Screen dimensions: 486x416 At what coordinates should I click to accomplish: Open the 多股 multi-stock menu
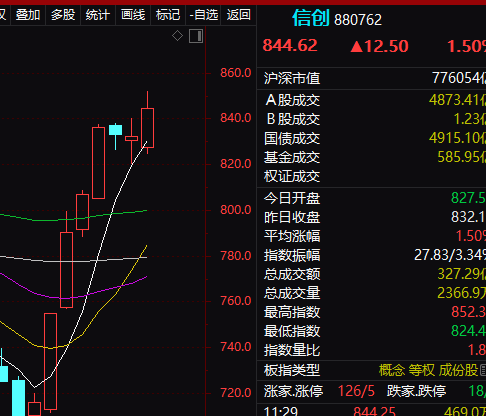click(x=63, y=15)
